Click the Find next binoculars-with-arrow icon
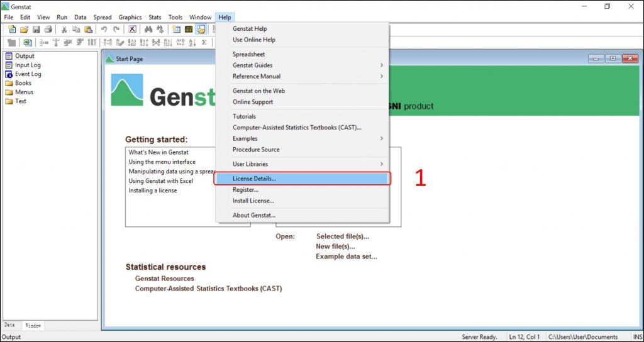This screenshot has width=644, height=342. point(160,29)
